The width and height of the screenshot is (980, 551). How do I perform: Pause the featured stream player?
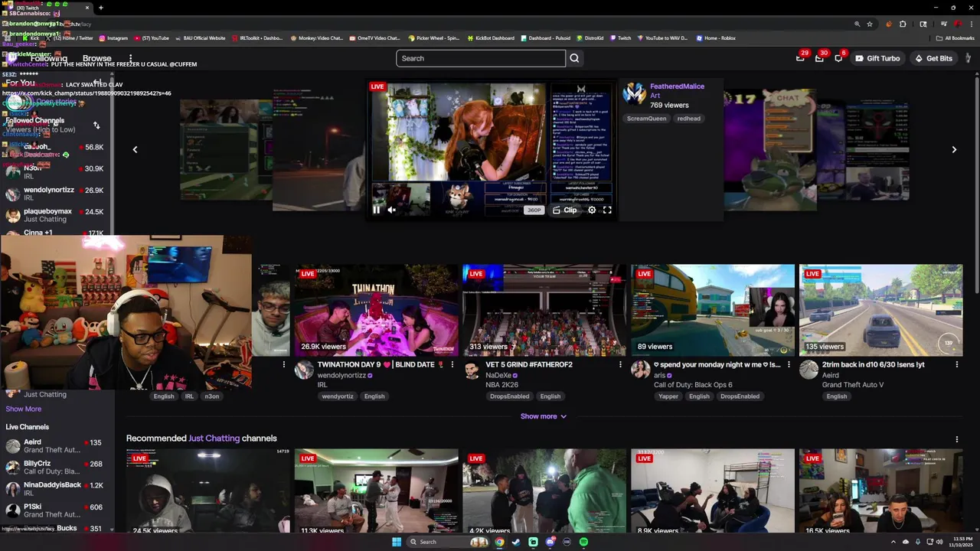[x=376, y=210]
